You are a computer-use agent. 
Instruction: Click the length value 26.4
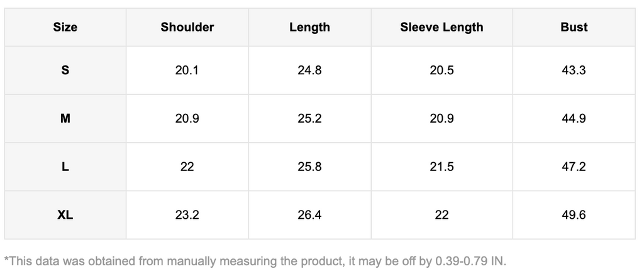309,215
